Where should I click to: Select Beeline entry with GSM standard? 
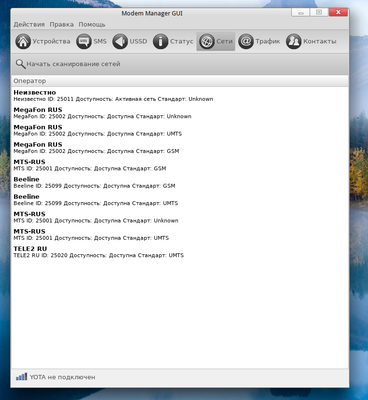(180, 182)
